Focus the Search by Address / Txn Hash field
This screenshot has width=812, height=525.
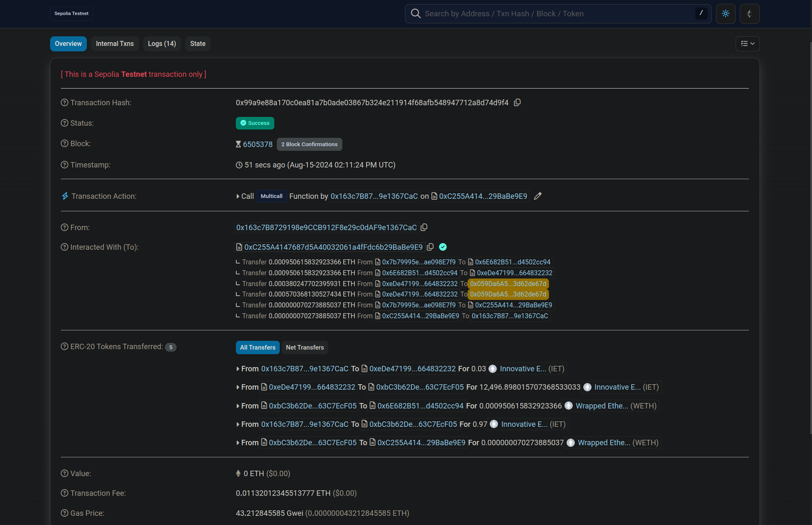click(x=558, y=13)
